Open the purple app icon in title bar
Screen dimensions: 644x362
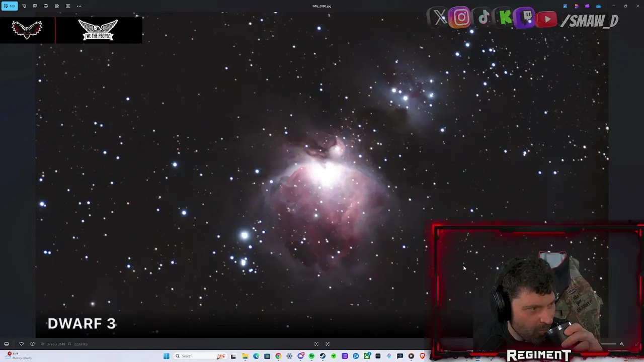coord(587,6)
